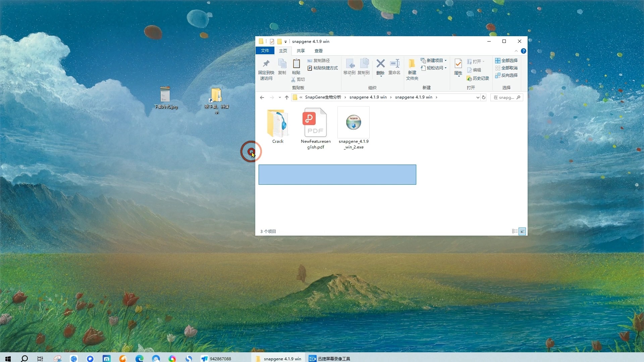The width and height of the screenshot is (644, 362).
Task: Click 迅捷屏幕录像工具 taskbar button
Action: coord(330,358)
